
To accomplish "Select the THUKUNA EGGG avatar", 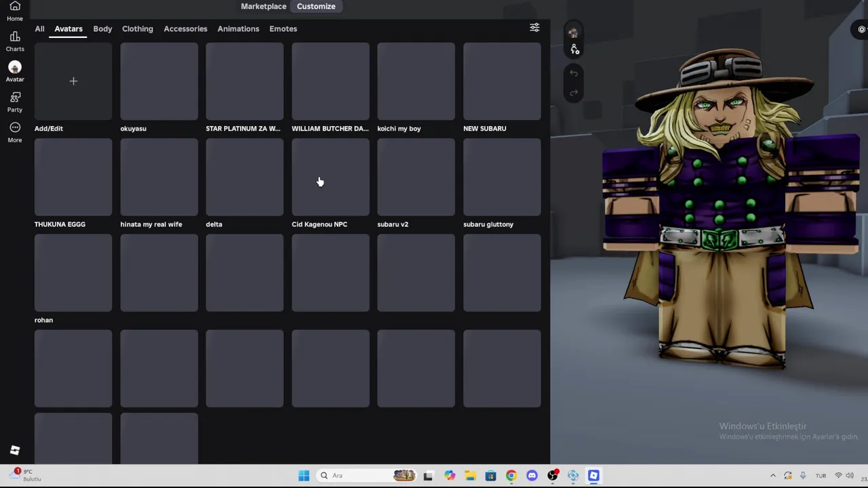I will (x=73, y=177).
